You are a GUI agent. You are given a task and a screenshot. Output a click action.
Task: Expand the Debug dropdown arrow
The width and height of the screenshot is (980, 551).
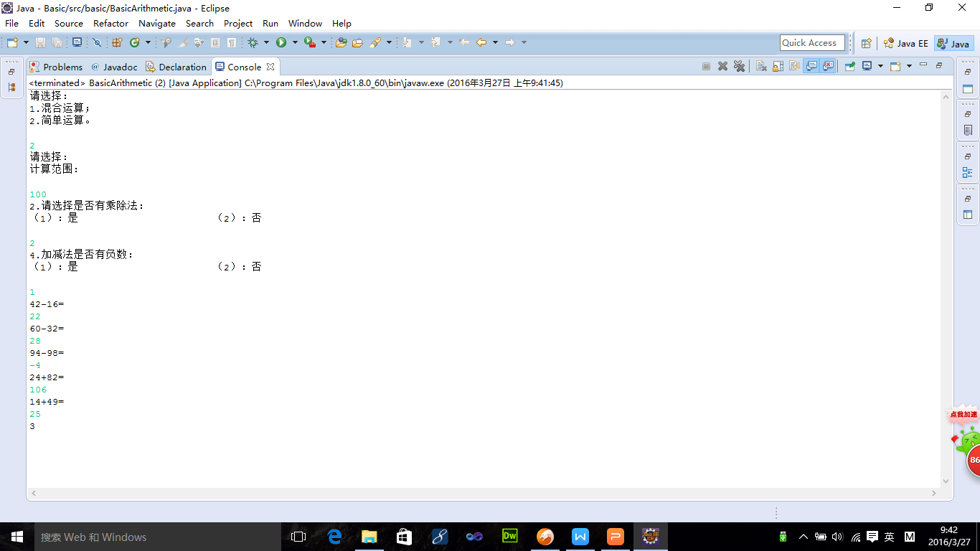[266, 42]
